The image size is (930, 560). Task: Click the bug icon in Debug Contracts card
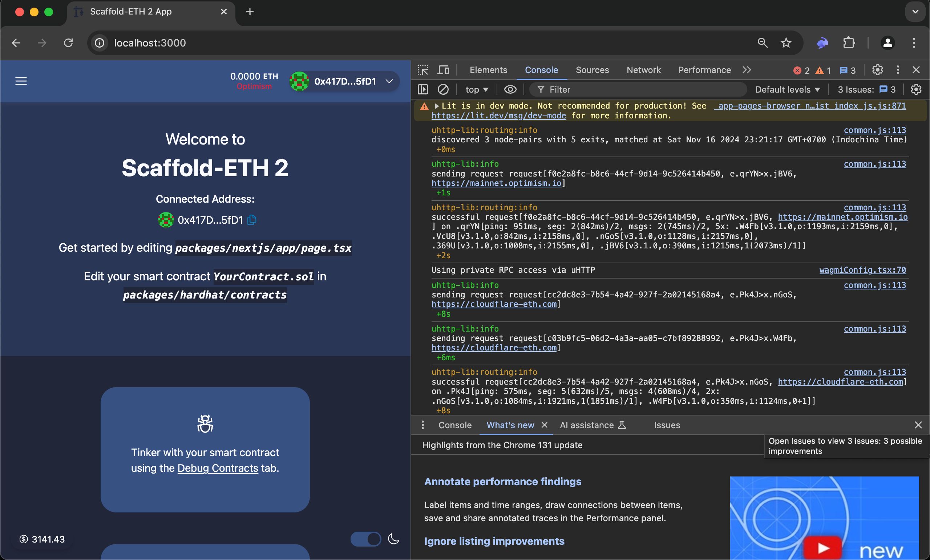tap(205, 423)
